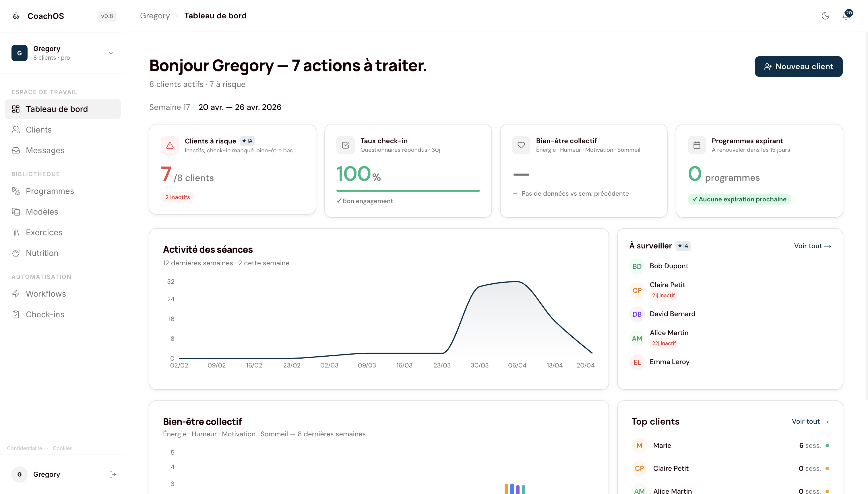Click the 2 inactifs badge

[178, 197]
